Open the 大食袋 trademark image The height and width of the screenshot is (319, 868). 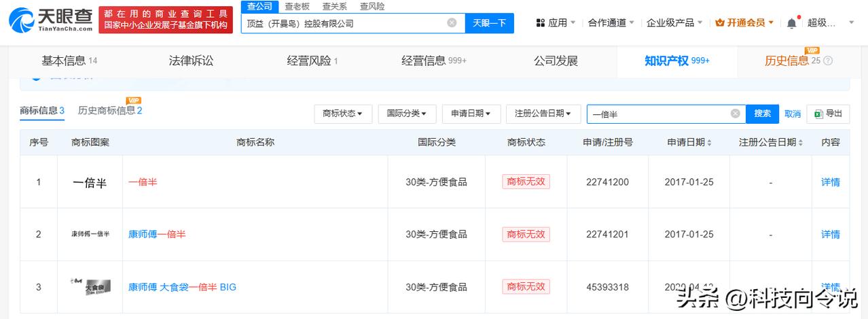(90, 286)
